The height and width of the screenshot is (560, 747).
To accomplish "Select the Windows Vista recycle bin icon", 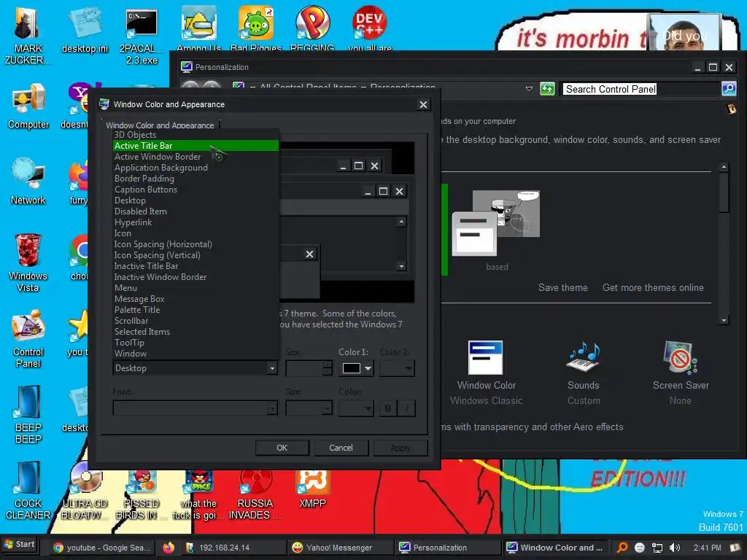I will (x=28, y=262).
